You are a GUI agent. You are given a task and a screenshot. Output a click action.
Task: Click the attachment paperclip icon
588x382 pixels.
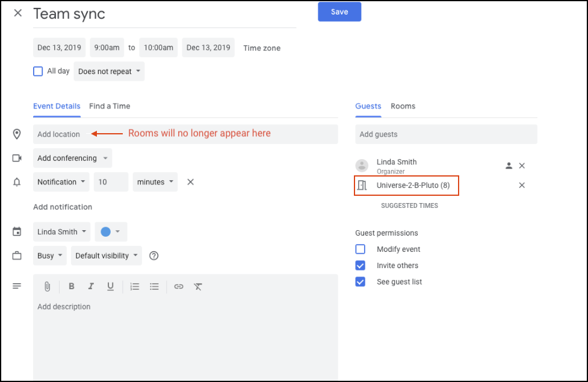pyautogui.click(x=48, y=287)
